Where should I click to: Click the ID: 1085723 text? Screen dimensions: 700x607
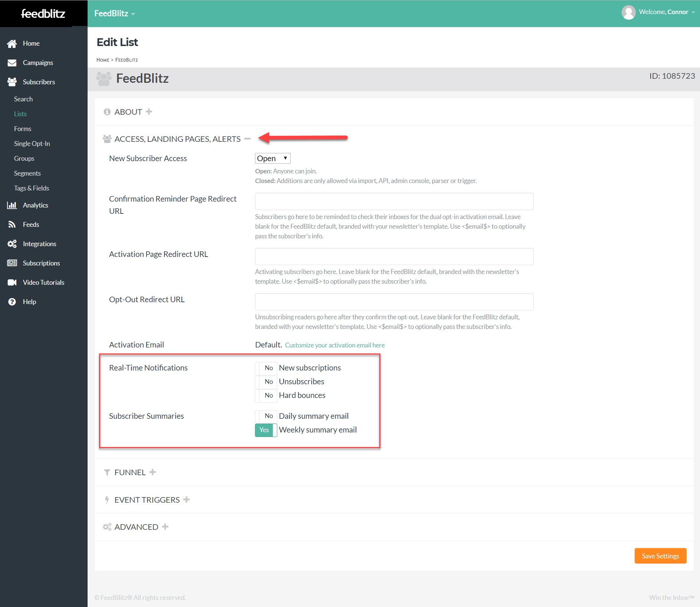[672, 76]
